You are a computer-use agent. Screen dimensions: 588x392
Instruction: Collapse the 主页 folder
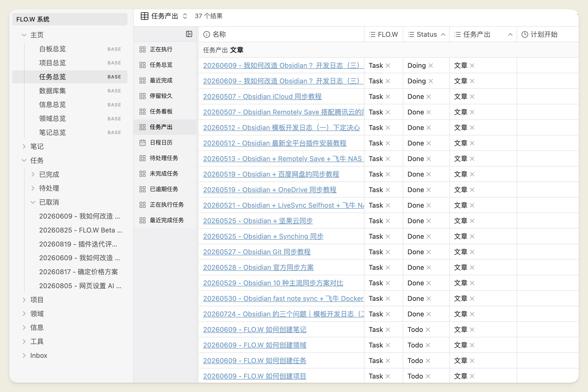pos(24,35)
